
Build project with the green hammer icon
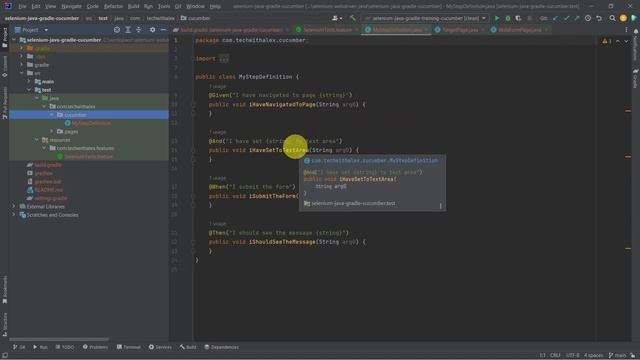(x=353, y=18)
